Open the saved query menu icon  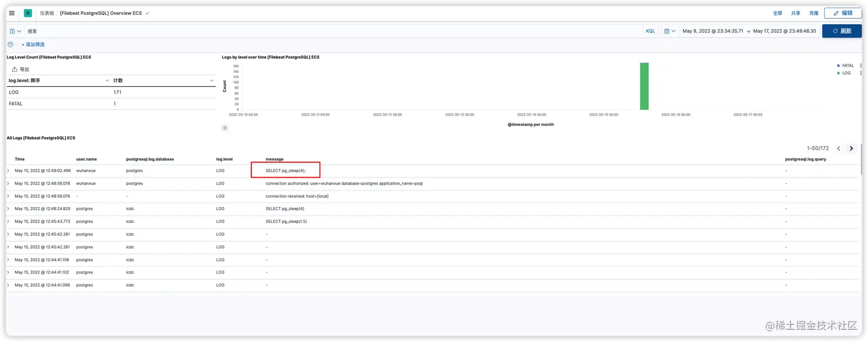[x=15, y=31]
